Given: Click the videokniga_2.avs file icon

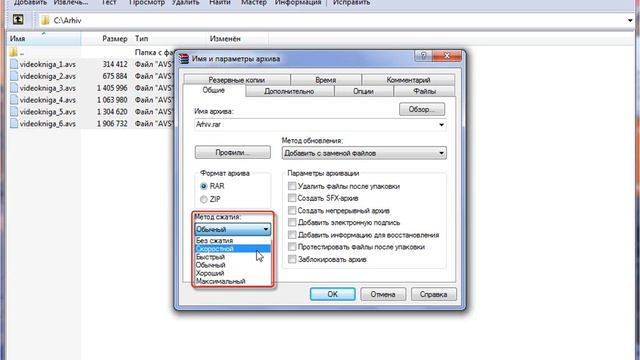Looking at the screenshot, I should click(14, 76).
